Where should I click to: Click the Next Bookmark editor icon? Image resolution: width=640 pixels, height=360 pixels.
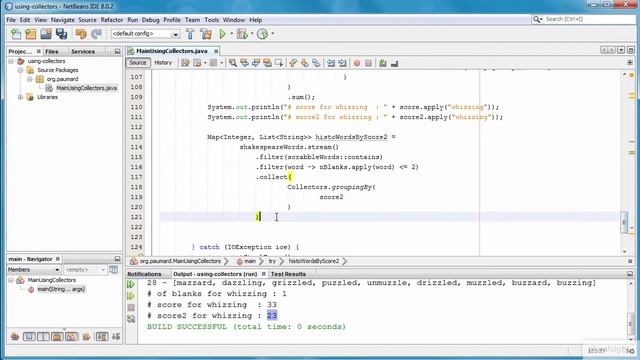coord(304,63)
